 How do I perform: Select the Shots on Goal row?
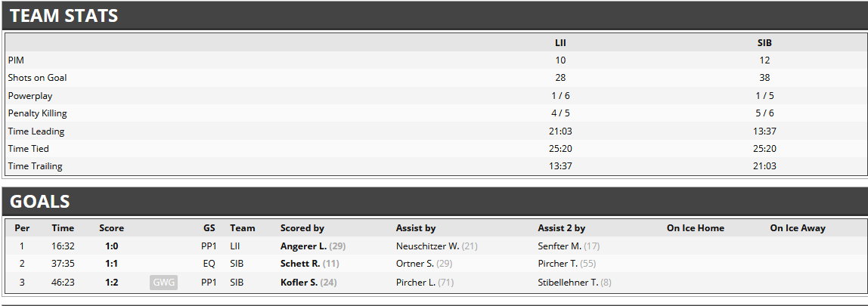(x=436, y=78)
